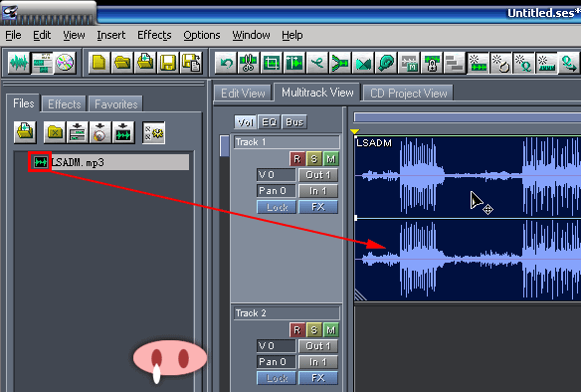The image size is (581, 392).
Task: Open existing session folder icon
Action: point(122,63)
